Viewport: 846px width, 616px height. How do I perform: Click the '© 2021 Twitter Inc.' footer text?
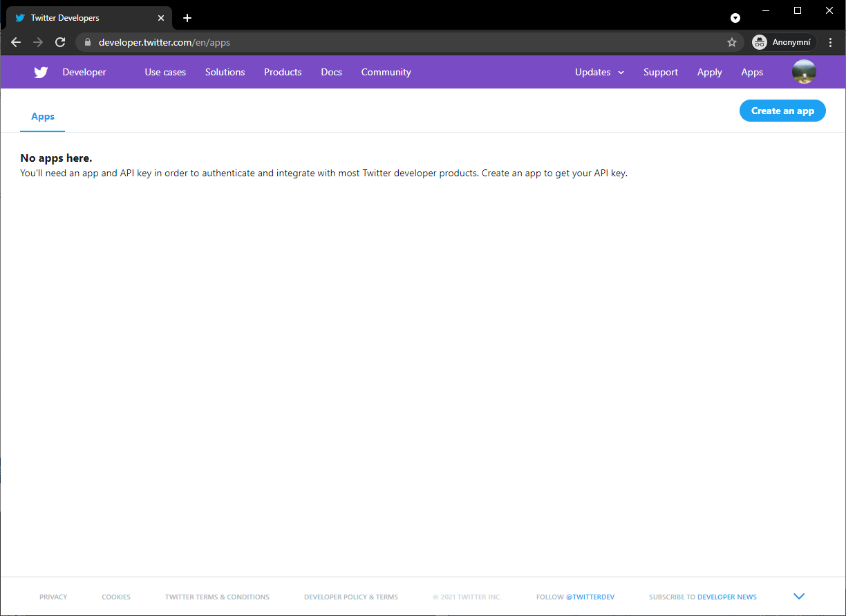(x=467, y=597)
